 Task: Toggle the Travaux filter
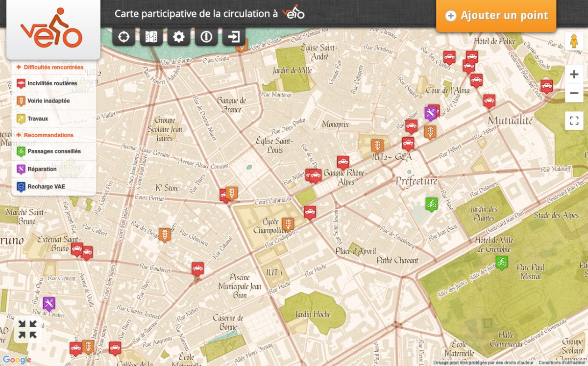pos(38,119)
